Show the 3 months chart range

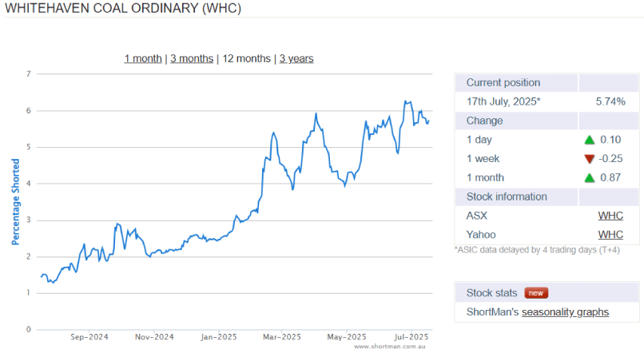192,58
